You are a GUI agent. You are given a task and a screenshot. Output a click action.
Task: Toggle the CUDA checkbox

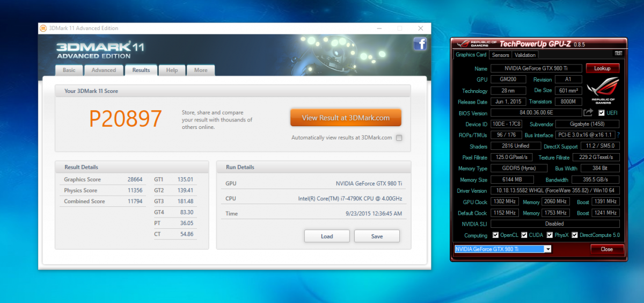tap(525, 235)
